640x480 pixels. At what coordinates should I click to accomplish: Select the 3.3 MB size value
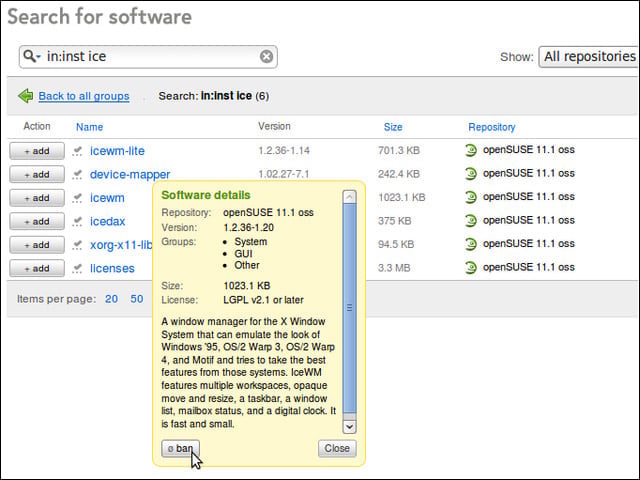394,268
